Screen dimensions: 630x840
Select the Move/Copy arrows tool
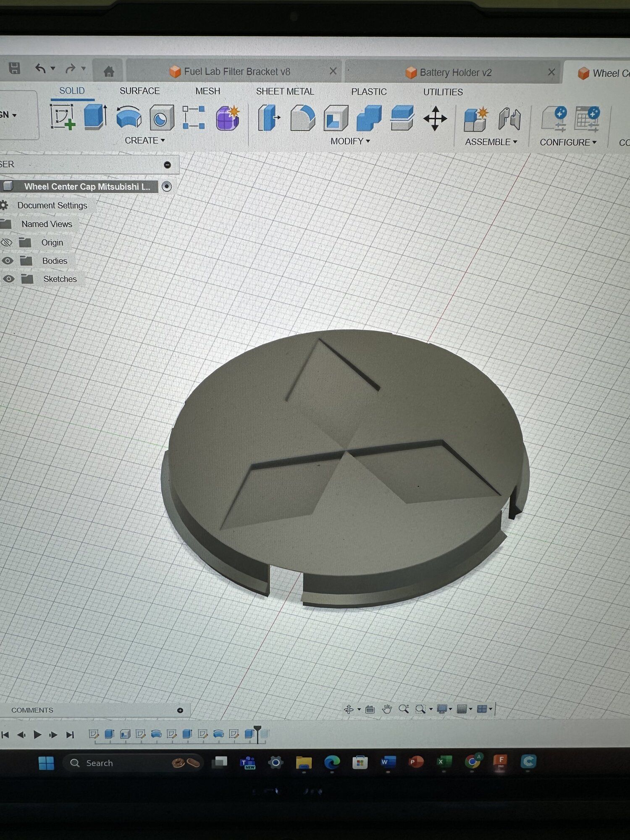tap(435, 118)
